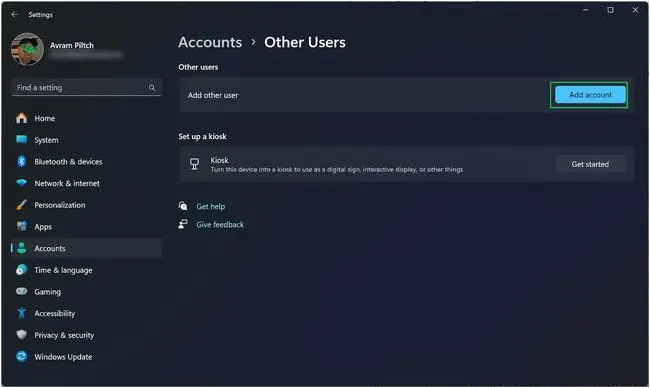Click the Gaming controller icon in sidebar
Image resolution: width=650 pixels, height=388 pixels.
(22, 291)
